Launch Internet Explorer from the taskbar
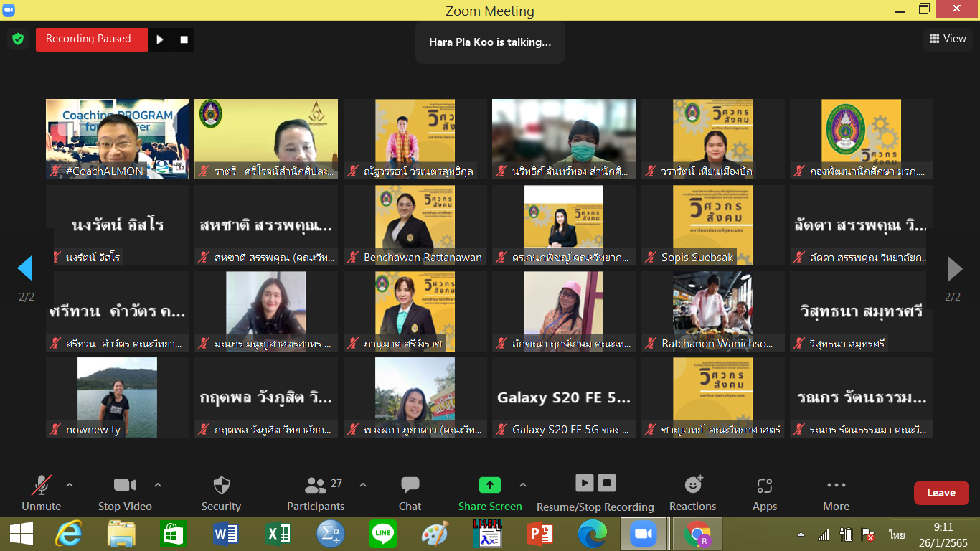The image size is (980, 551). 69,534
